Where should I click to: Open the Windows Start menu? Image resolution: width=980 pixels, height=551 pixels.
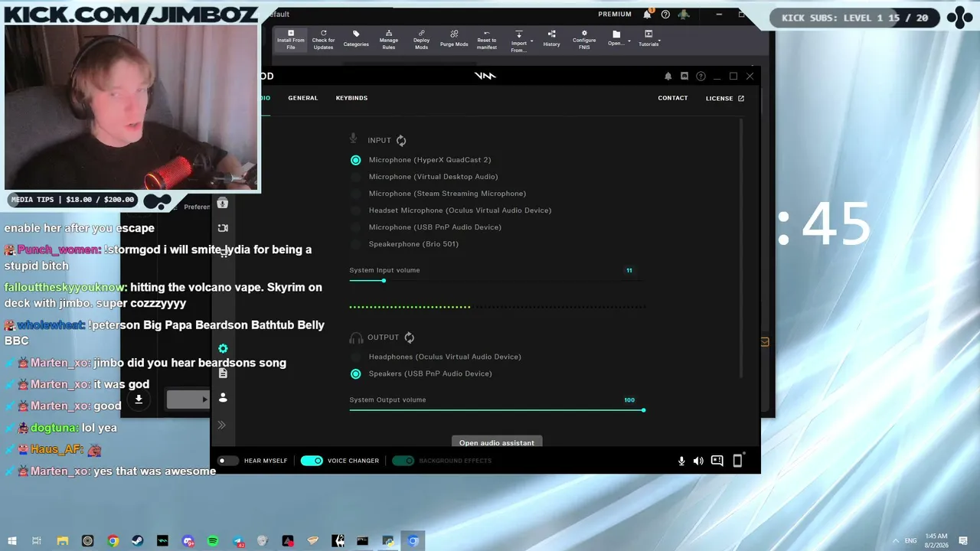[x=12, y=541]
